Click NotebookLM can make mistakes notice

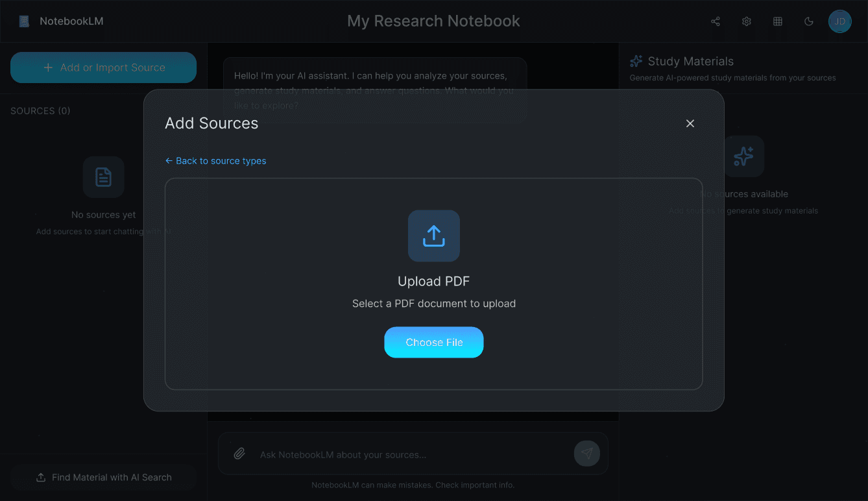click(413, 485)
